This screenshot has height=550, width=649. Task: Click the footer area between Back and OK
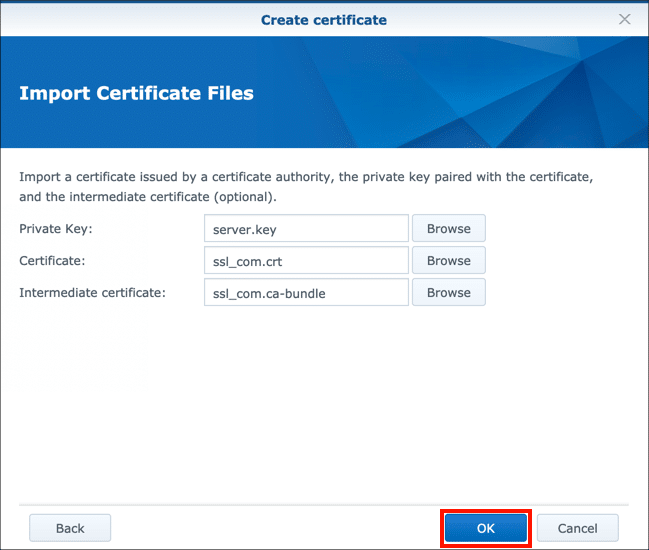[x=275, y=528]
